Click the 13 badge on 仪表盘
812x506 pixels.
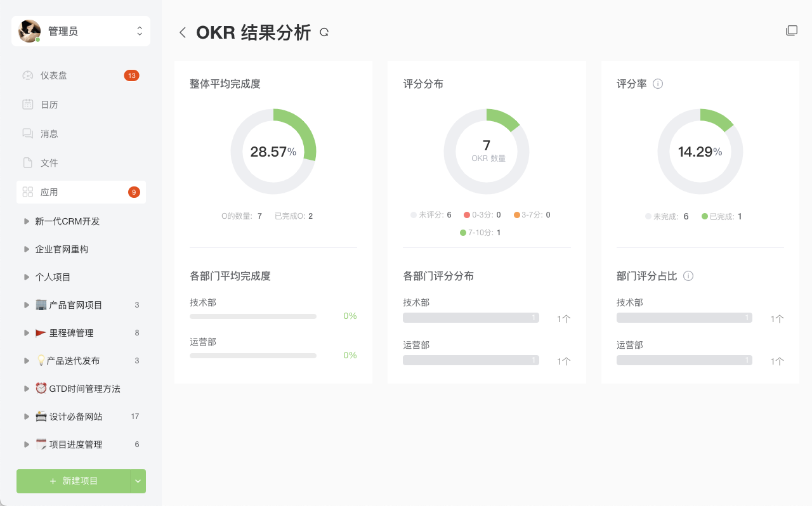pos(131,75)
